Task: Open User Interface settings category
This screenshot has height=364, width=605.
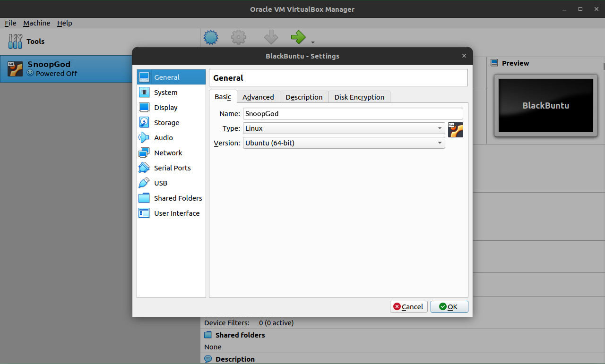Action: [171, 213]
